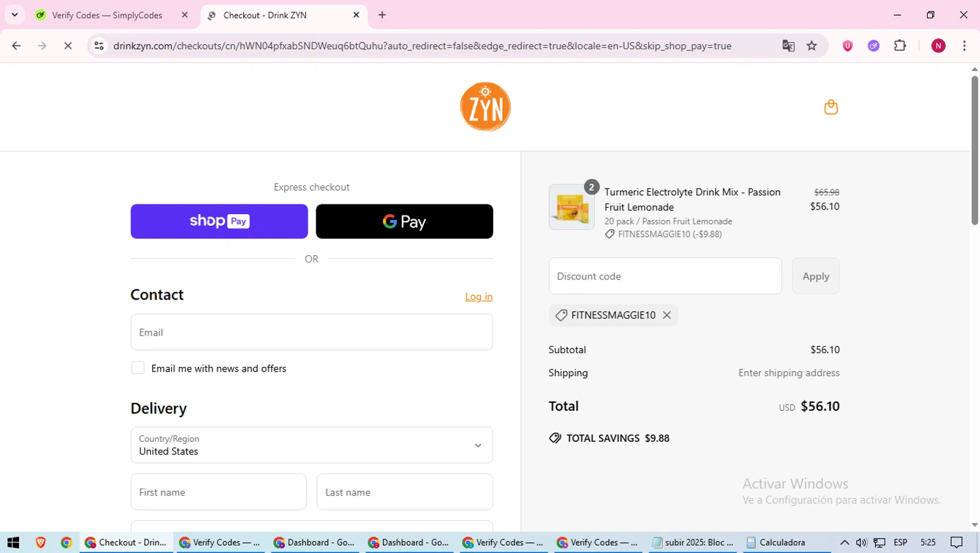Apply the discount code
980x553 pixels.
click(815, 276)
